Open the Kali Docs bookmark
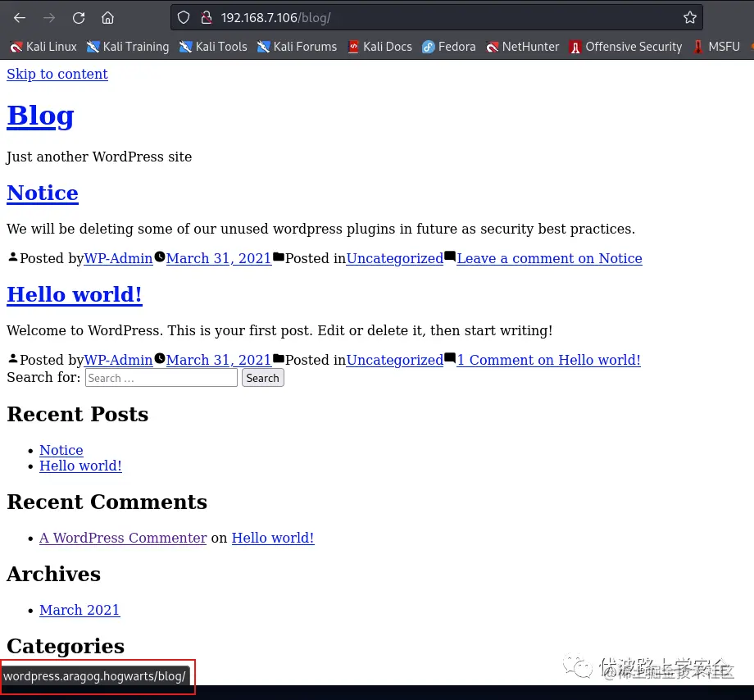This screenshot has width=754, height=700. point(380,47)
